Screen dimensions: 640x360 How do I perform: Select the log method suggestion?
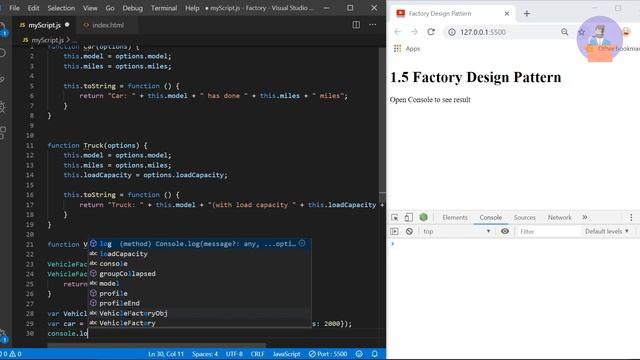pyautogui.click(x=200, y=244)
